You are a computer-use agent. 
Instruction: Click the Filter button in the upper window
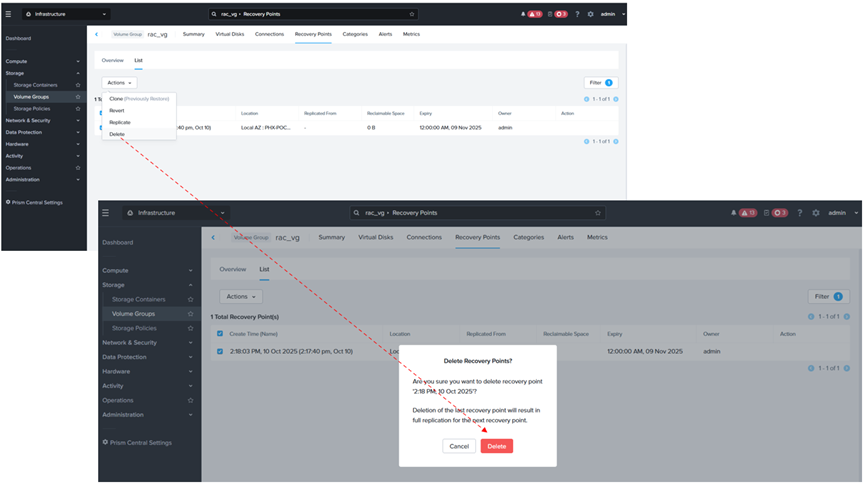click(599, 83)
